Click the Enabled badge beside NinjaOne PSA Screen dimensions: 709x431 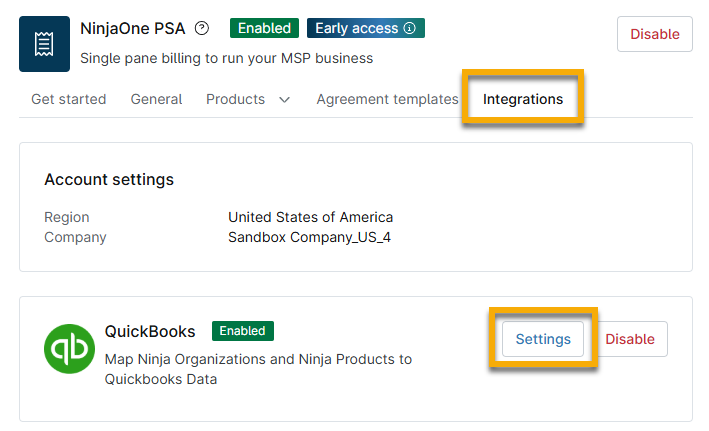click(265, 28)
